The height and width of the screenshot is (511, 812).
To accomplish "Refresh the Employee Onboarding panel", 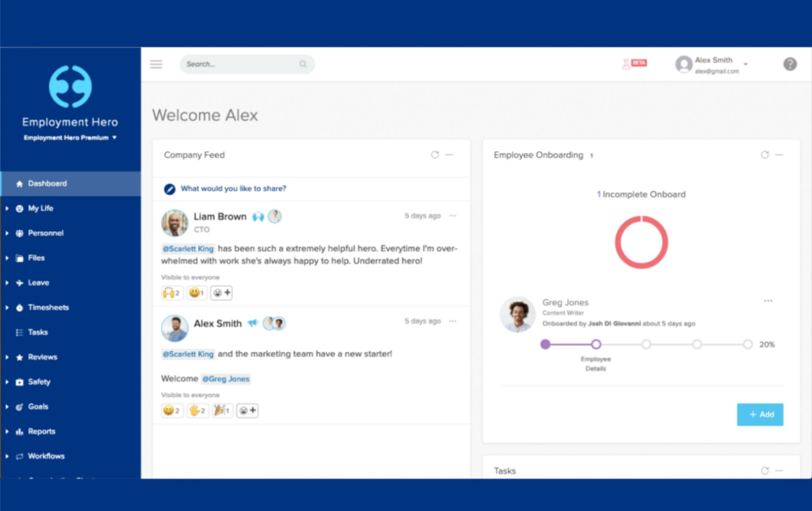I will click(x=764, y=155).
